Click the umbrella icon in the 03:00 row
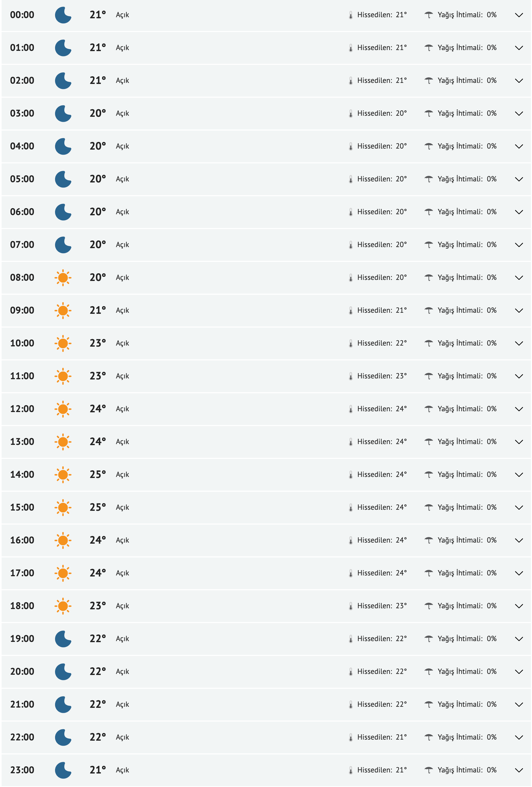This screenshot has height=787, width=532. 429,113
